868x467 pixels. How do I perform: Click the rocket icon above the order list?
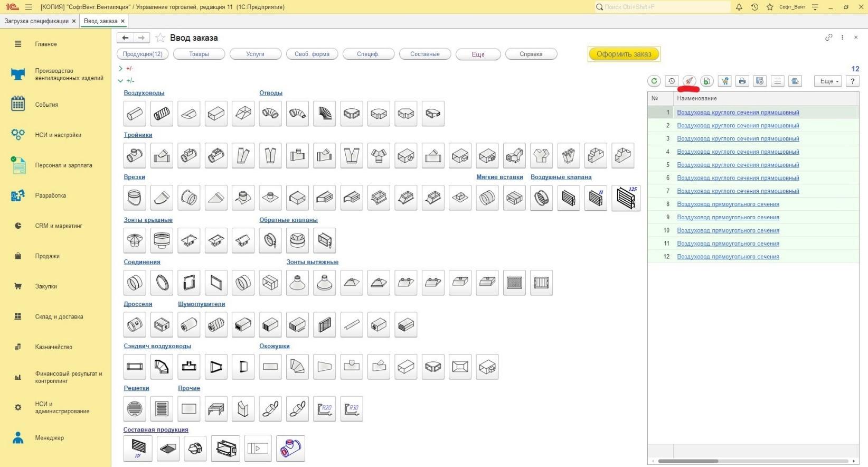[x=689, y=81]
